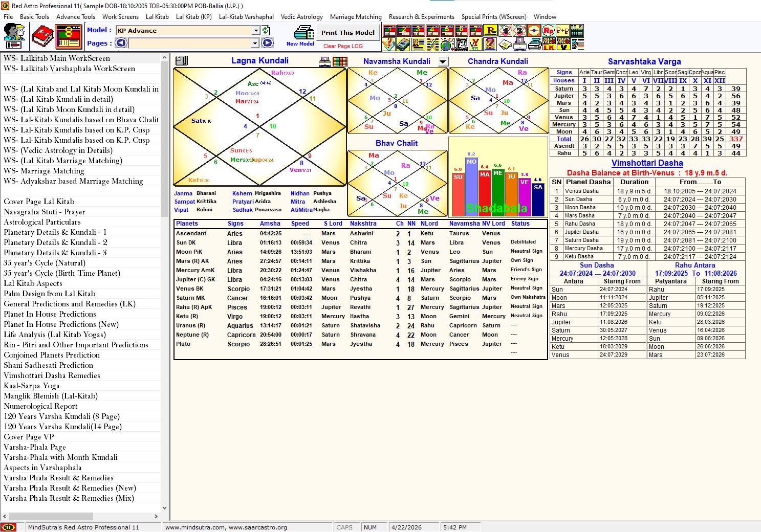Click printer icon above Lagna Kundali chart
The height and width of the screenshot is (532, 761).
coord(325,62)
